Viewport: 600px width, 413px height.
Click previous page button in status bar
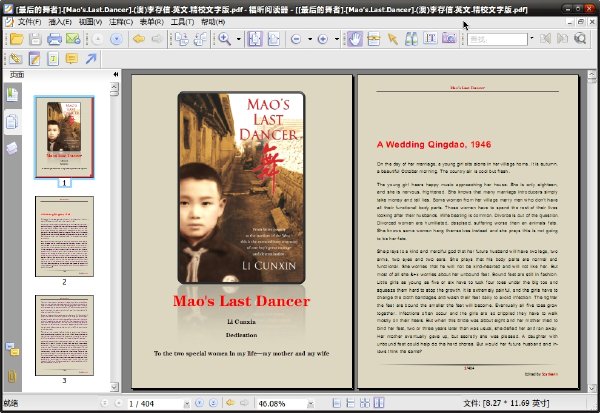coord(118,403)
